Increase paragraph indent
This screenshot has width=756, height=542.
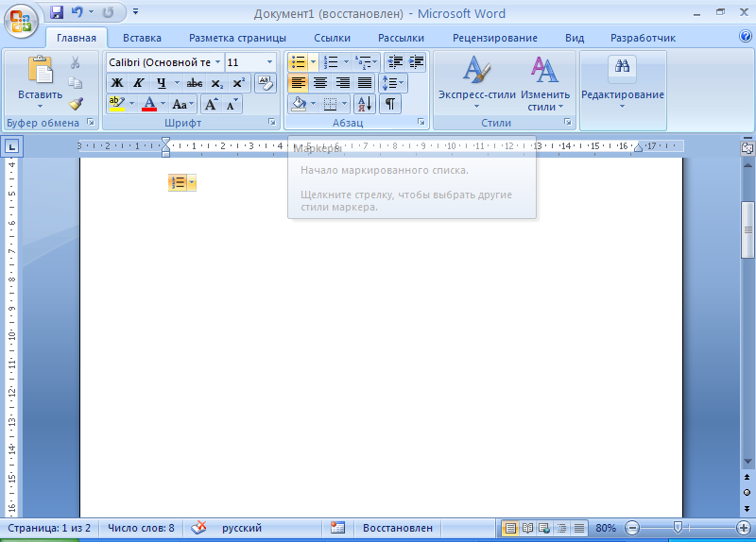pos(416,62)
